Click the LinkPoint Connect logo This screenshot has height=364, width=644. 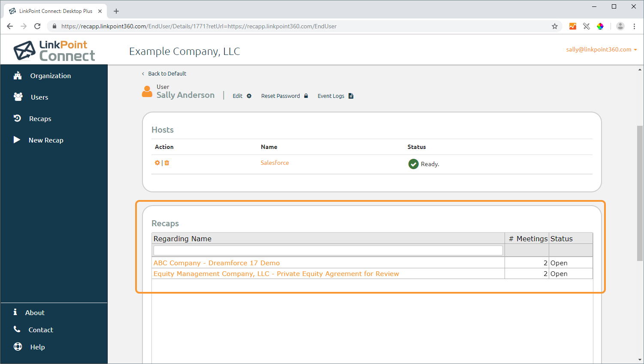tap(54, 51)
